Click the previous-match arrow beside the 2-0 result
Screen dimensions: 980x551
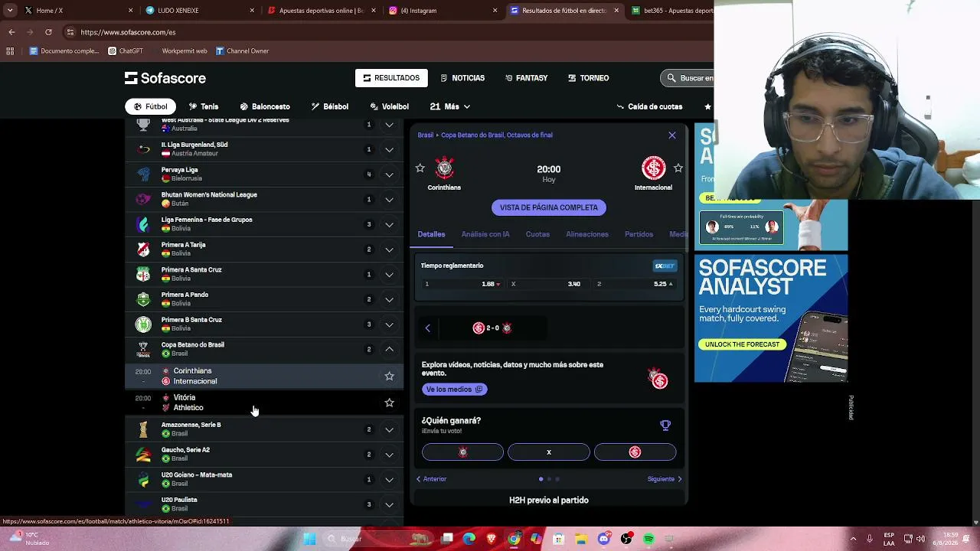428,328
